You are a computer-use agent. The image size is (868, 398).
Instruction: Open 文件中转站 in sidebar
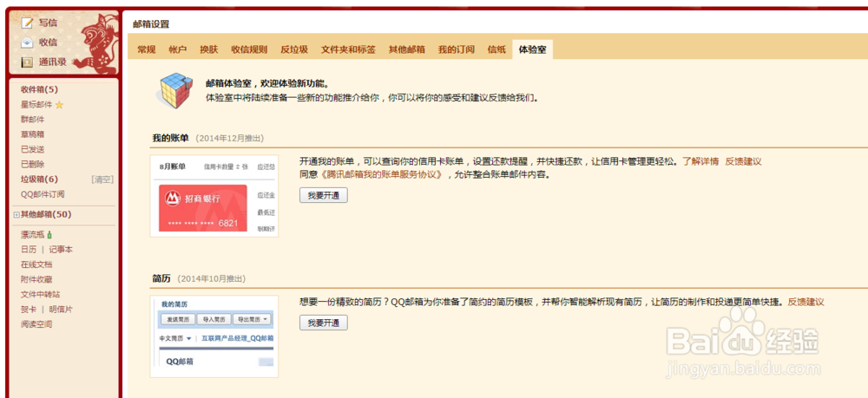41,295
